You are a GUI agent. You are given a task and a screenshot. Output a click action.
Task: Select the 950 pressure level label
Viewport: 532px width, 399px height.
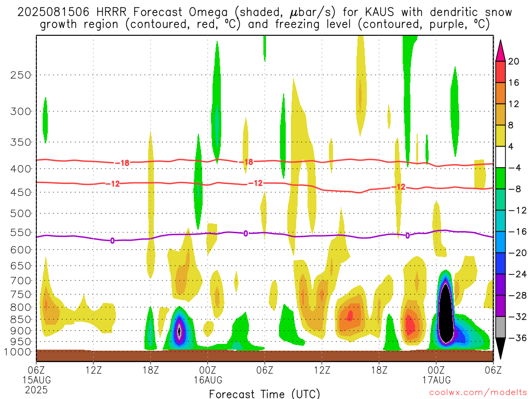[21, 342]
